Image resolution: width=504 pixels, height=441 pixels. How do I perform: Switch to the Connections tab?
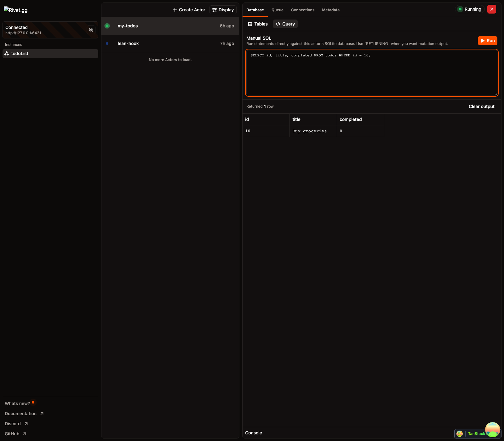point(302,10)
